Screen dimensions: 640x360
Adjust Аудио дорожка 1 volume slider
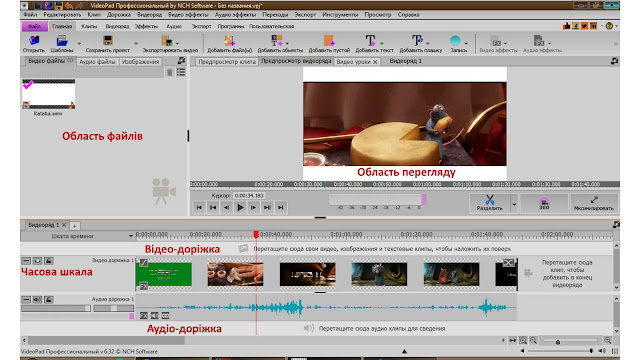click(56, 308)
